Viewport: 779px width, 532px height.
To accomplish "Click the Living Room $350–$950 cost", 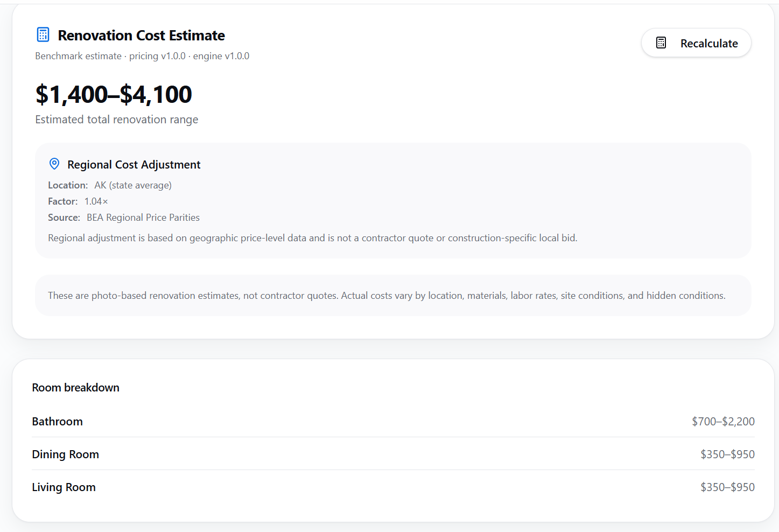I will pyautogui.click(x=727, y=487).
